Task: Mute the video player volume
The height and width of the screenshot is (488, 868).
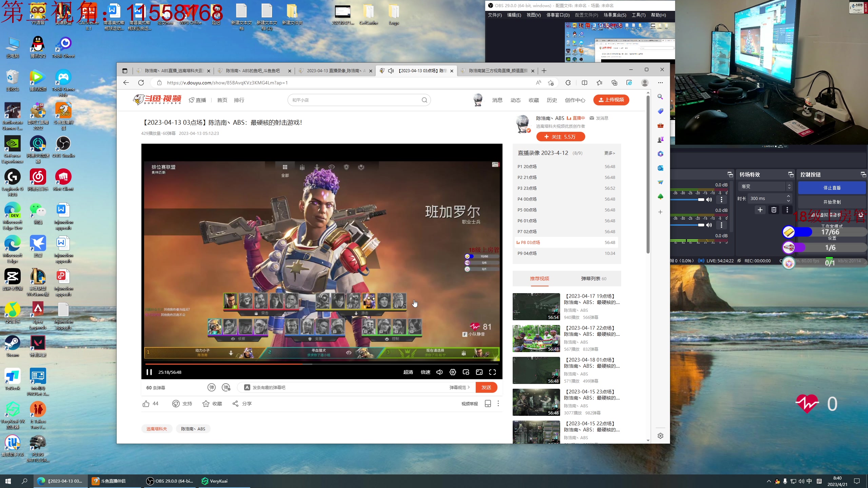Action: tap(439, 372)
